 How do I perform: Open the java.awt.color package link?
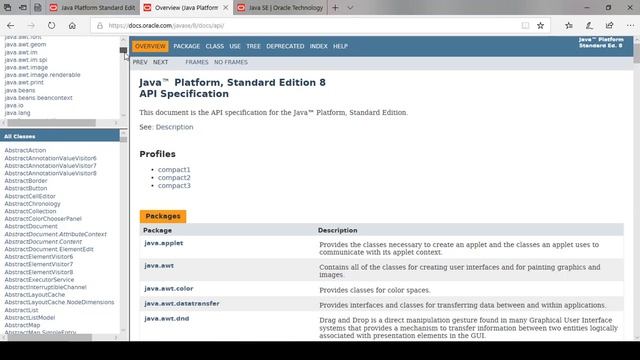click(x=169, y=289)
